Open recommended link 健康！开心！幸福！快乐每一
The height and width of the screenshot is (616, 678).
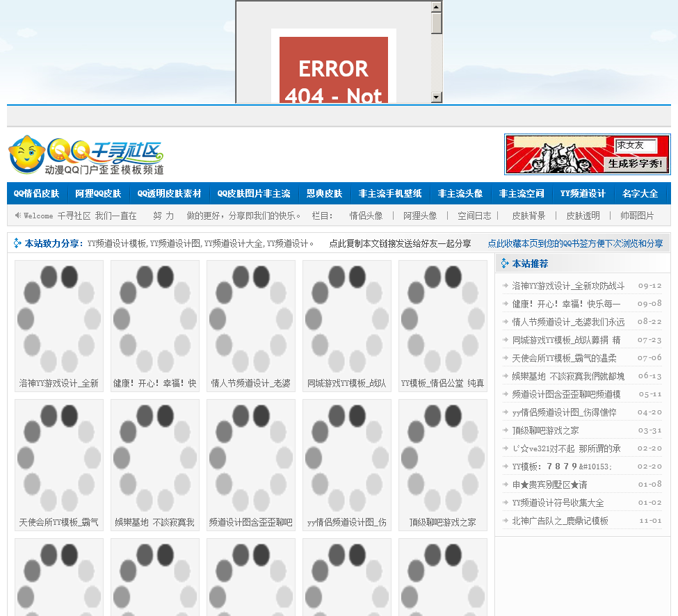tap(566, 304)
